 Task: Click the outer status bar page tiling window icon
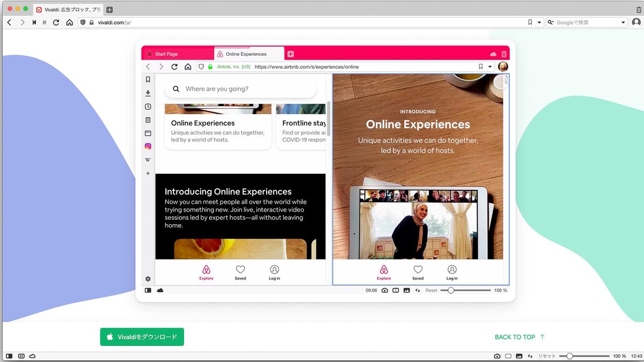point(508,356)
